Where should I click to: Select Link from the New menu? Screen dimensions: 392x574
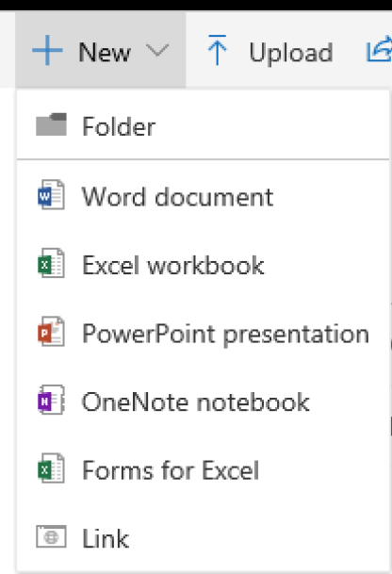click(204, 536)
